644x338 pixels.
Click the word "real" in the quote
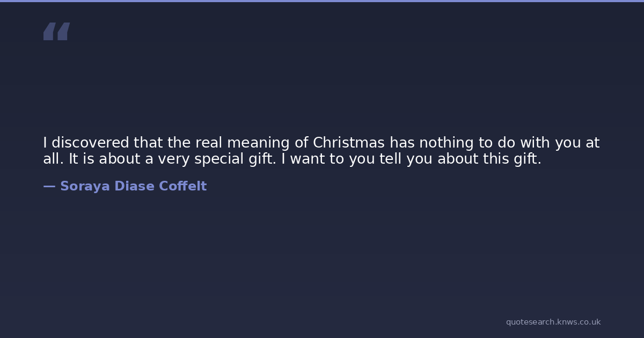(x=208, y=143)
